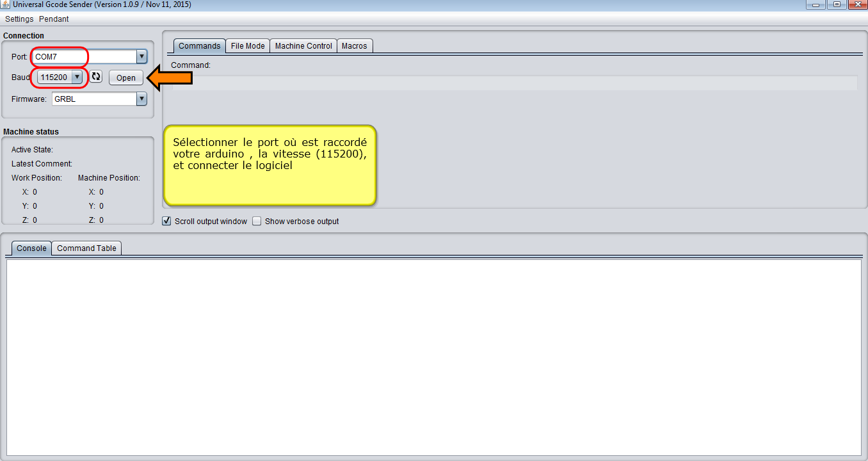Click inside the console output area
Screen dimensions: 868x461
[x=433, y=357]
